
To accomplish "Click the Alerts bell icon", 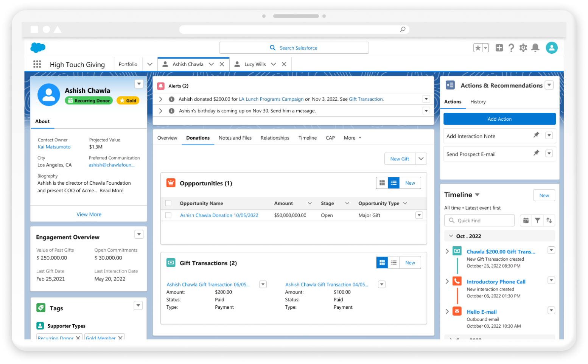I will point(161,86).
